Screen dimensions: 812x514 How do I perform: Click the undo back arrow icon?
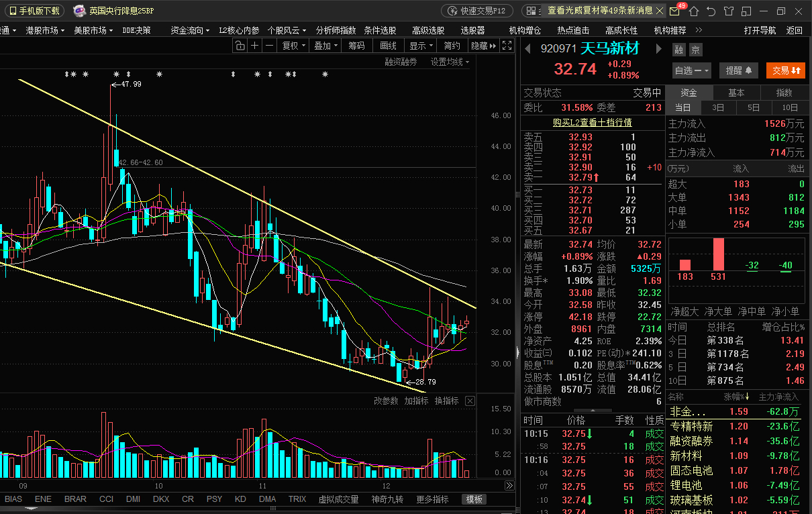(x=711, y=11)
